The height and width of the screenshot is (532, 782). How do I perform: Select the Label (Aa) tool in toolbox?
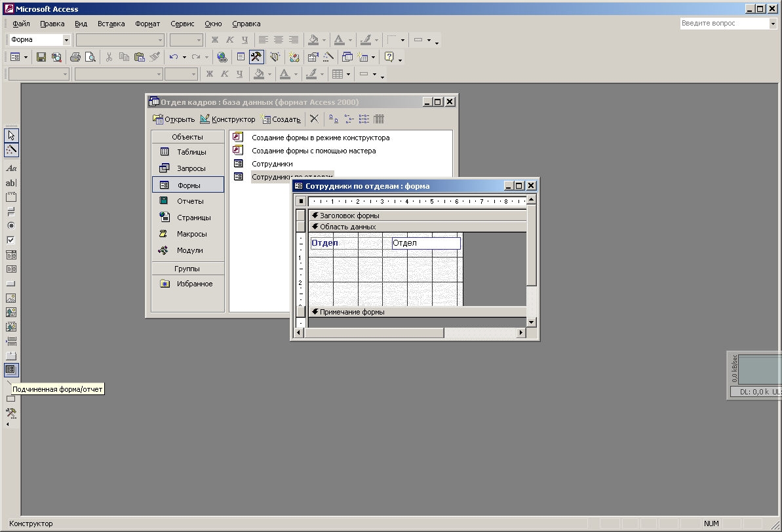pyautogui.click(x=11, y=168)
